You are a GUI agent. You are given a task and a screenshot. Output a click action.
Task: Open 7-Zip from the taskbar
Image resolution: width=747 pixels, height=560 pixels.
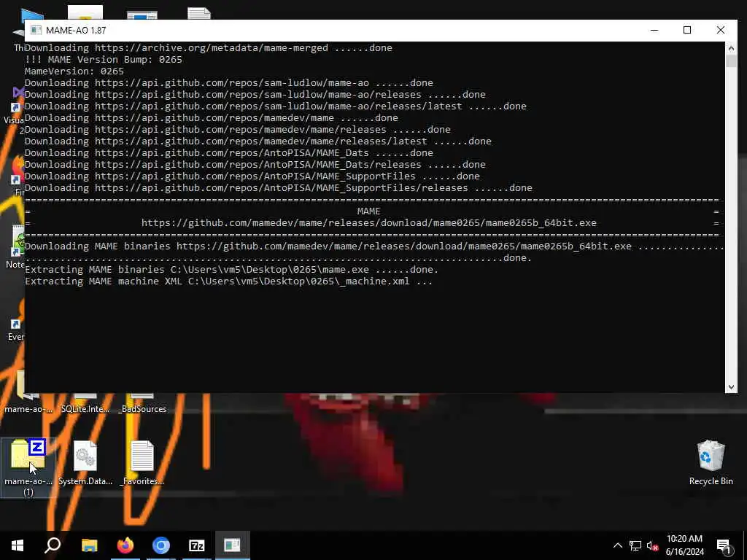197,545
